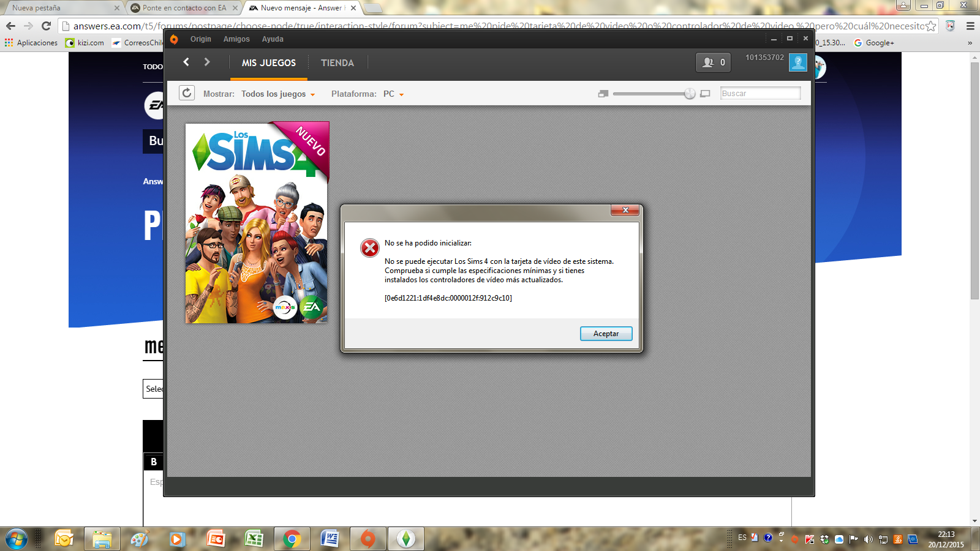Screen dimensions: 980x551
Task: Click the network connection tray icon
Action: (x=883, y=539)
